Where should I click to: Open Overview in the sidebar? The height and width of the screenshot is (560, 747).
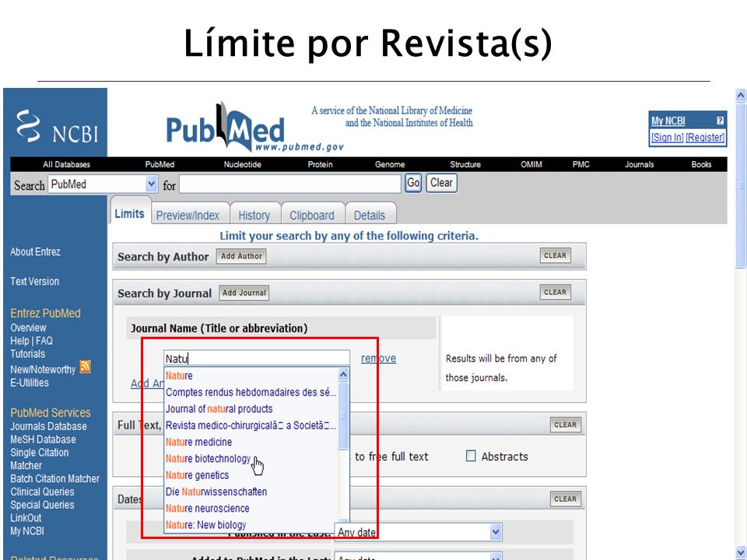pyautogui.click(x=28, y=328)
